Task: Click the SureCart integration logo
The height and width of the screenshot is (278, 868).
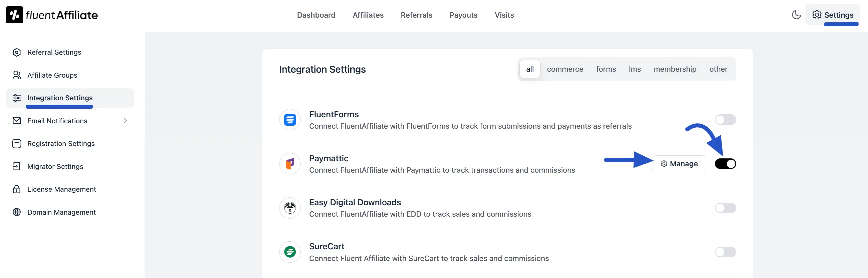Action: point(290,252)
